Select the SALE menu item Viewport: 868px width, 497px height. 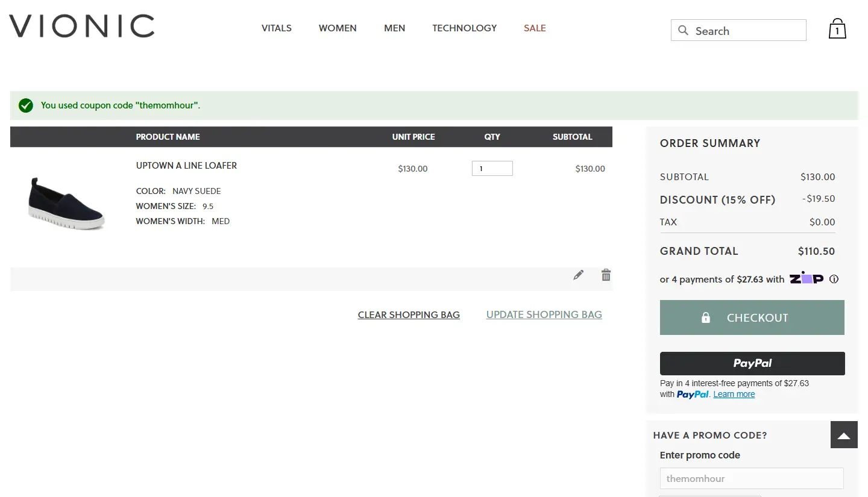535,28
